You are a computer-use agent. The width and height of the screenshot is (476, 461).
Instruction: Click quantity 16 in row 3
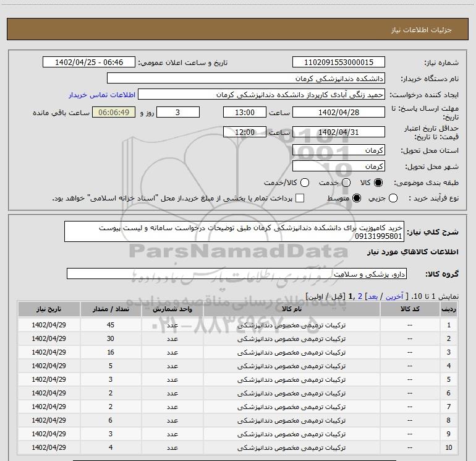point(111,352)
